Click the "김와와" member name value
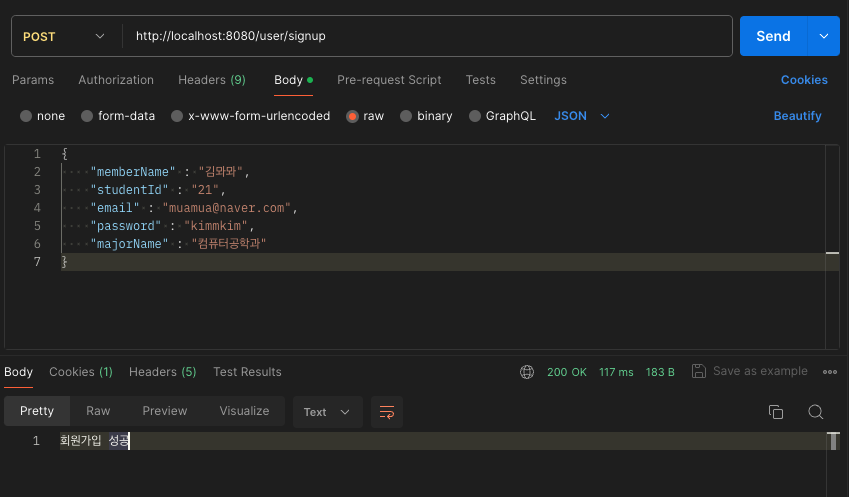Viewport: 849px width, 497px height. click(x=220, y=172)
